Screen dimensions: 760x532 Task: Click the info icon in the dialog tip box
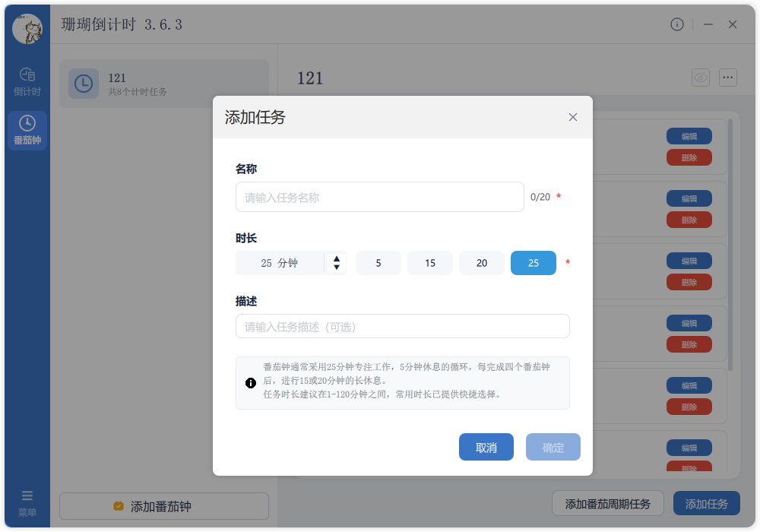251,383
